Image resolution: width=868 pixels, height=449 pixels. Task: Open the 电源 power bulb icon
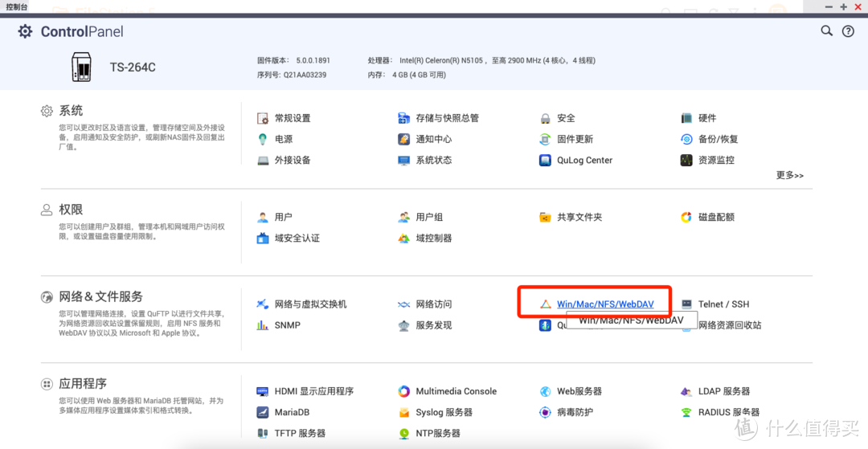(x=262, y=139)
